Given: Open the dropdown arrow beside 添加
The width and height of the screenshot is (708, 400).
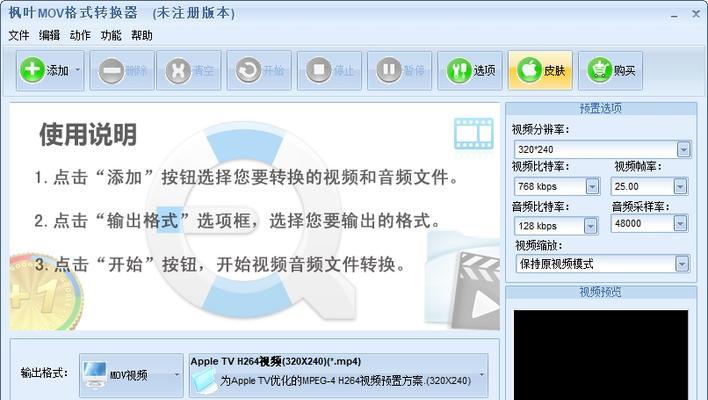Looking at the screenshot, I should pyautogui.click(x=78, y=70).
